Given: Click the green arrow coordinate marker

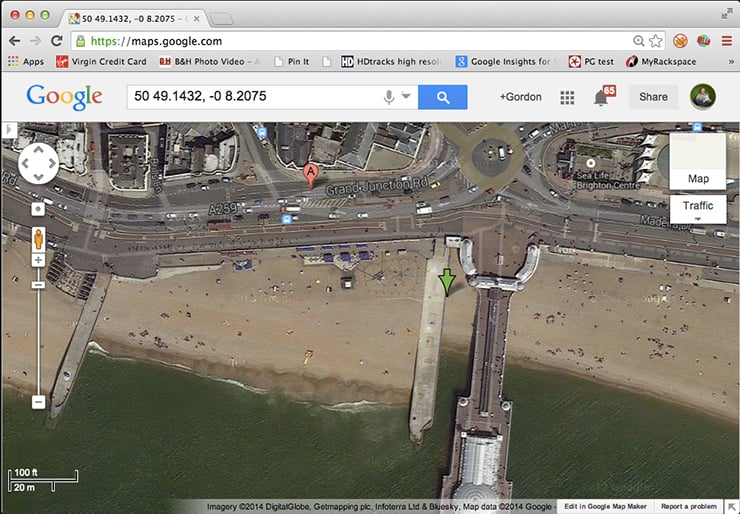Looking at the screenshot, I should (447, 282).
